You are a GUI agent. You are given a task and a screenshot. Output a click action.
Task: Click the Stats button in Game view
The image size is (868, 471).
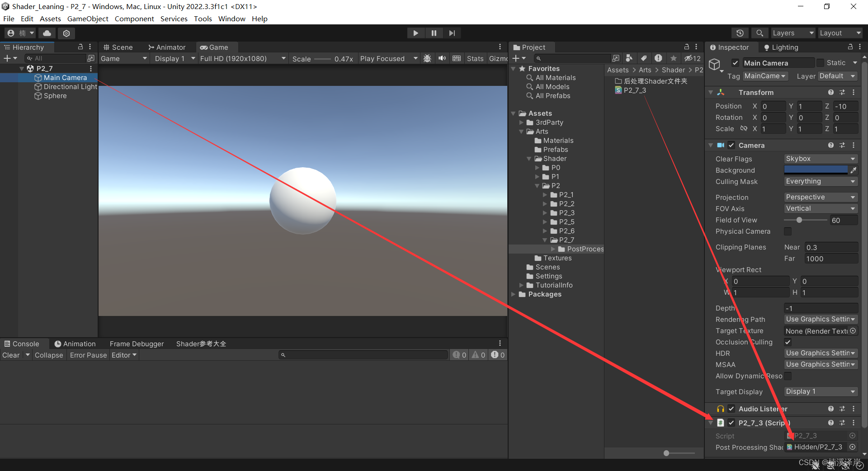(475, 58)
